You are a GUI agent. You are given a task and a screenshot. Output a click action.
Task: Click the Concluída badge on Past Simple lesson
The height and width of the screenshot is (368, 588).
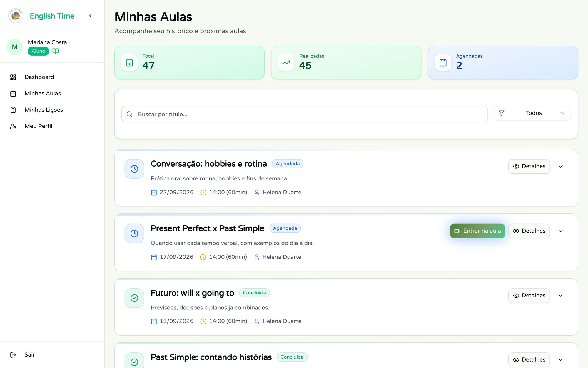click(x=292, y=357)
